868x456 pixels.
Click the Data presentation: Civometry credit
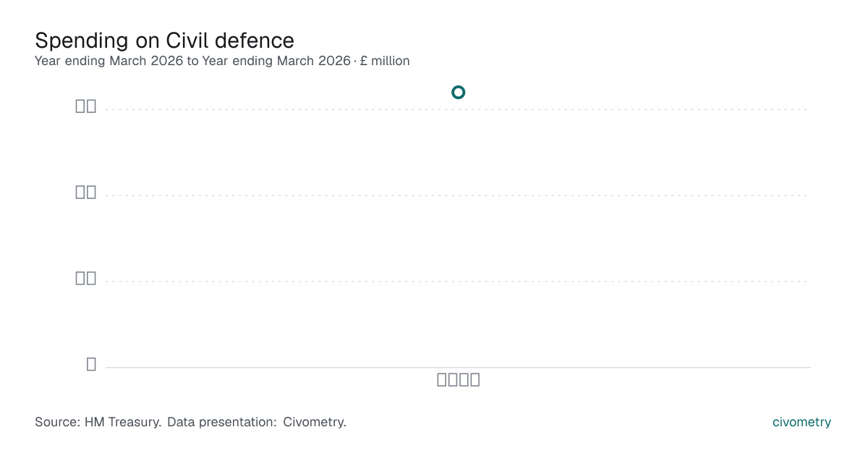pos(257,422)
